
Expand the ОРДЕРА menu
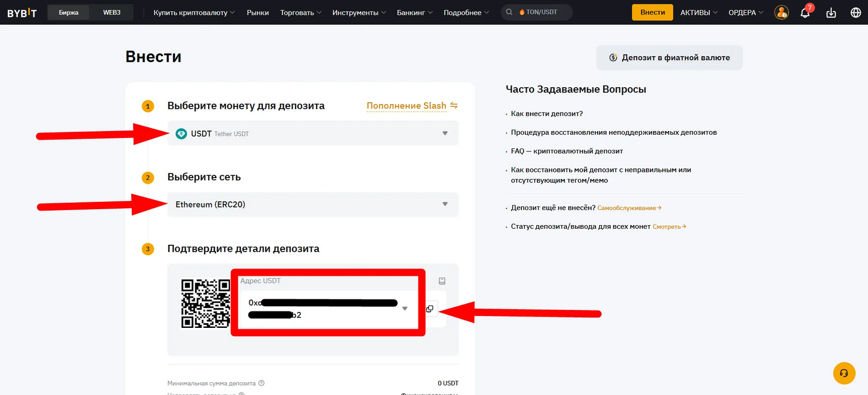[746, 12]
